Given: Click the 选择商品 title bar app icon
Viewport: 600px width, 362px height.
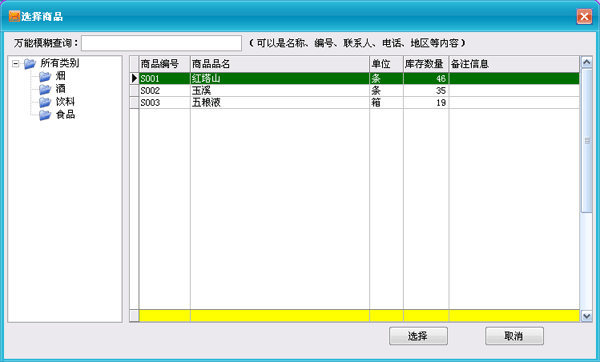Looking at the screenshot, I should pyautogui.click(x=14, y=16).
